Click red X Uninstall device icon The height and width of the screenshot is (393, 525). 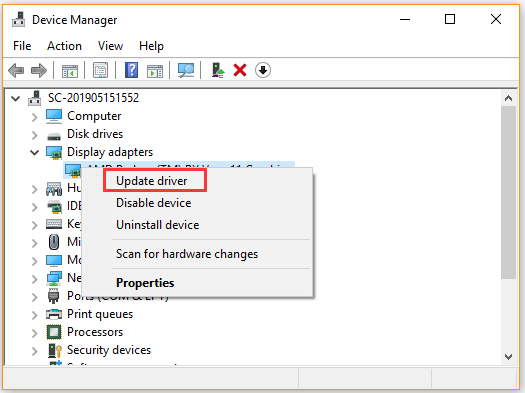(240, 70)
